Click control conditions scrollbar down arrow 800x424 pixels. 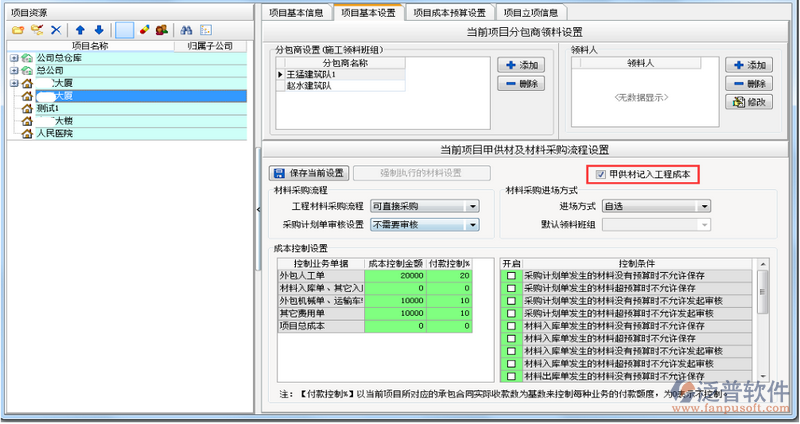763,377
